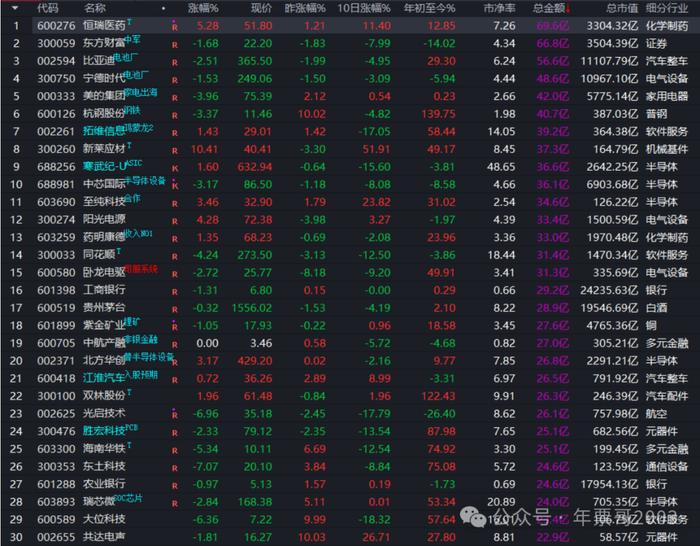
Task: Sort by the 10日涨幅% column header
Action: tap(364, 8)
